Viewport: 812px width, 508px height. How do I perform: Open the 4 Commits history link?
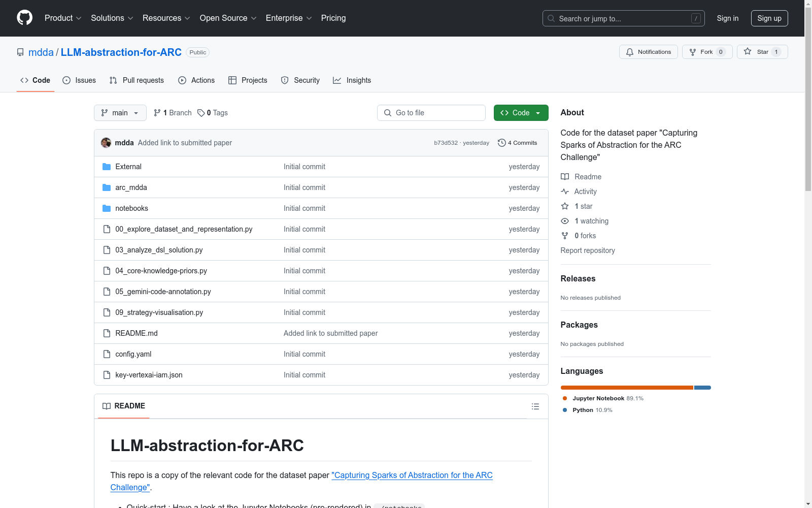click(518, 143)
